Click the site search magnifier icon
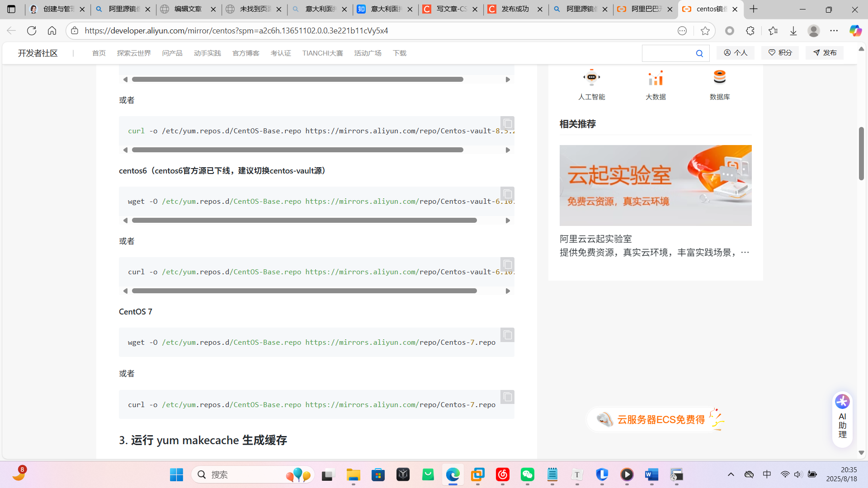 point(699,53)
